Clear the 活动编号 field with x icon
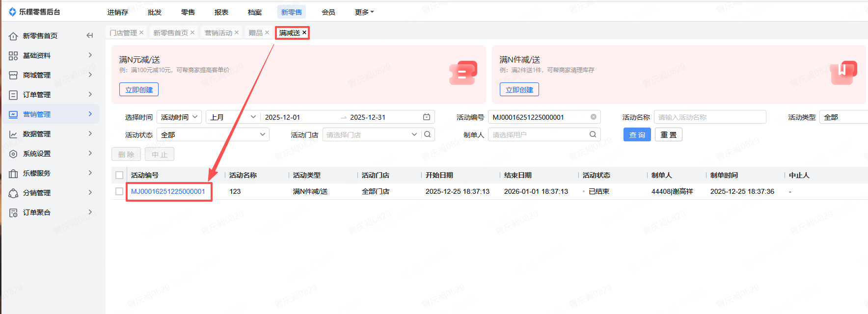This screenshot has width=868, height=314. 594,117
